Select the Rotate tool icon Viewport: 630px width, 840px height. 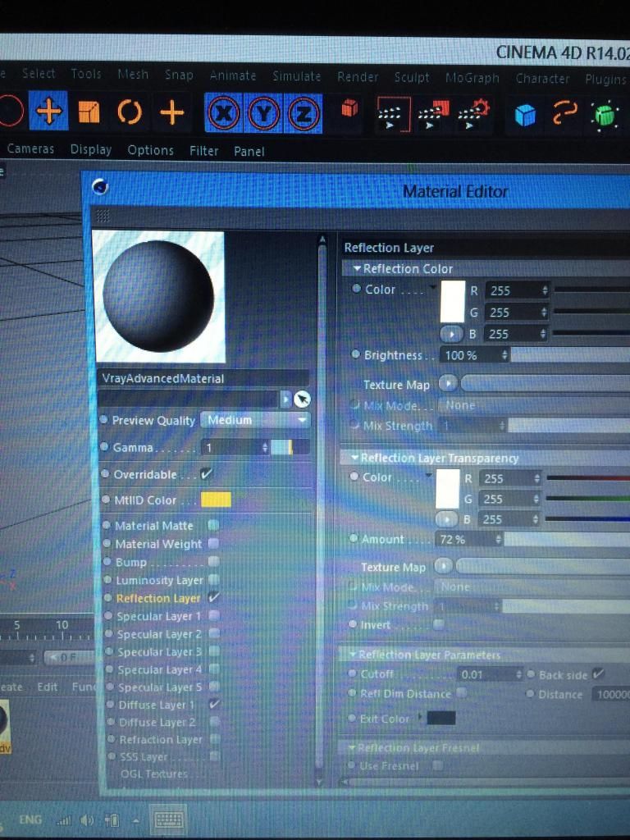(x=129, y=112)
